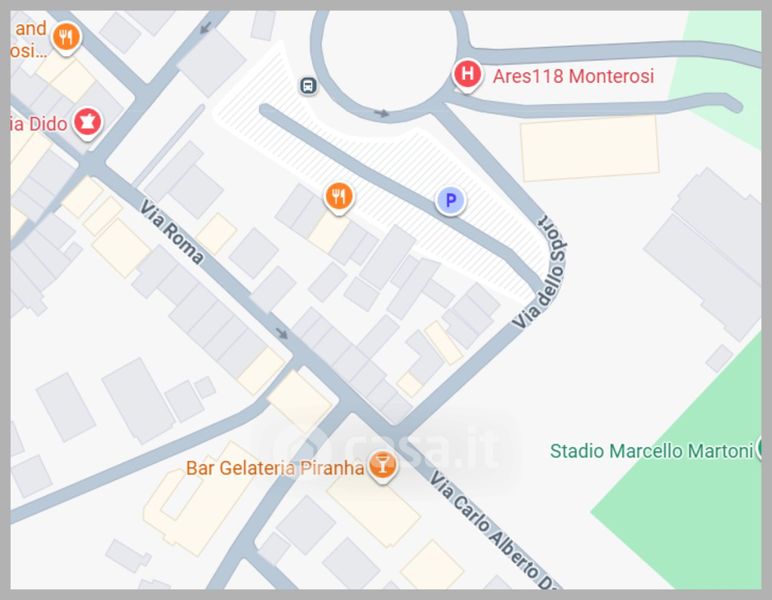The width and height of the screenshot is (772, 600).
Task: Click the blue parking P marker
Action: point(450,201)
